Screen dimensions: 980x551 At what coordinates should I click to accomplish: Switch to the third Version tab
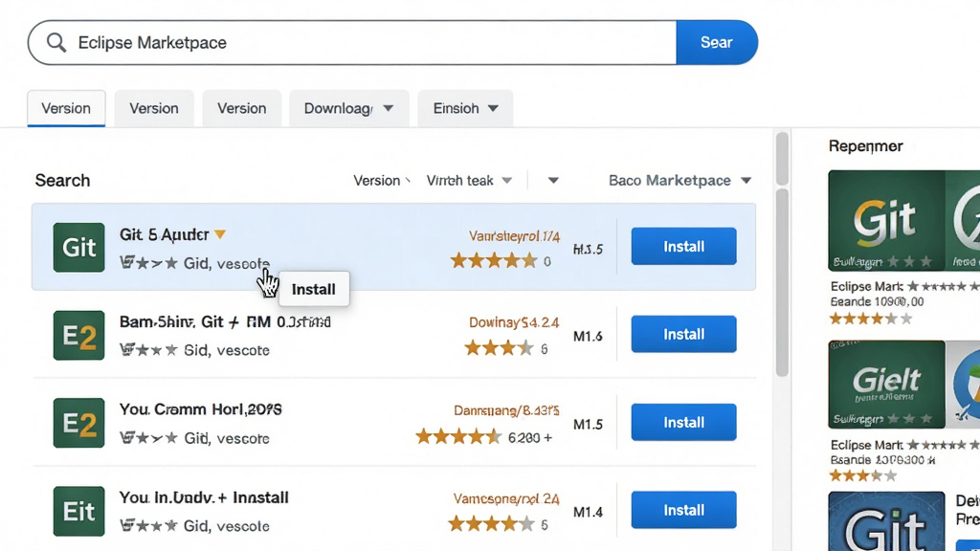click(x=242, y=108)
